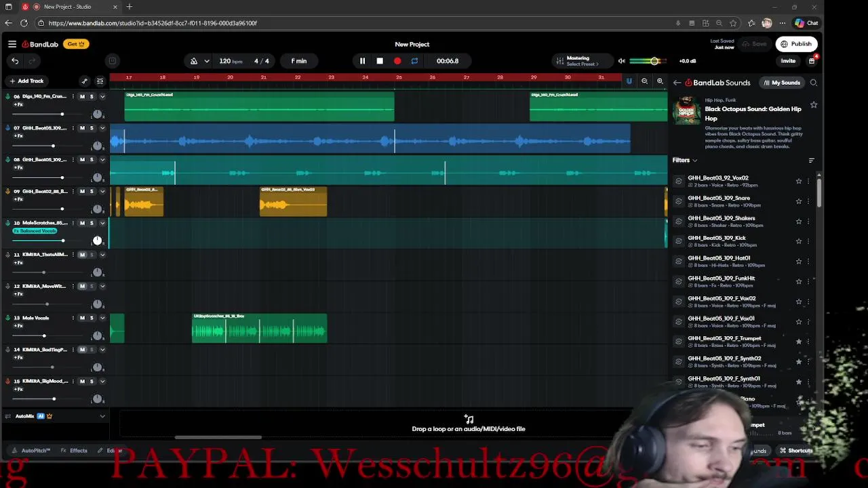The height and width of the screenshot is (488, 868).
Task: Open AutoPitch tab
Action: pos(31,451)
